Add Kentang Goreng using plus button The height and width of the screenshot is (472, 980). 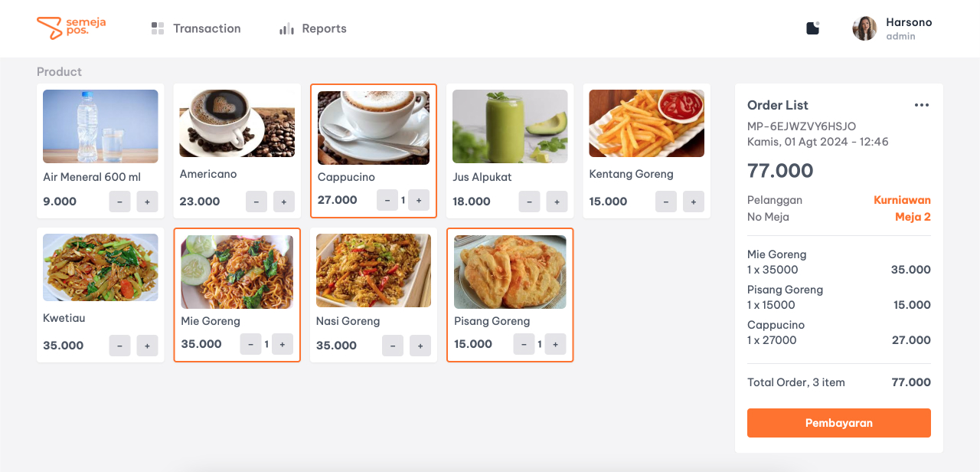tap(693, 202)
